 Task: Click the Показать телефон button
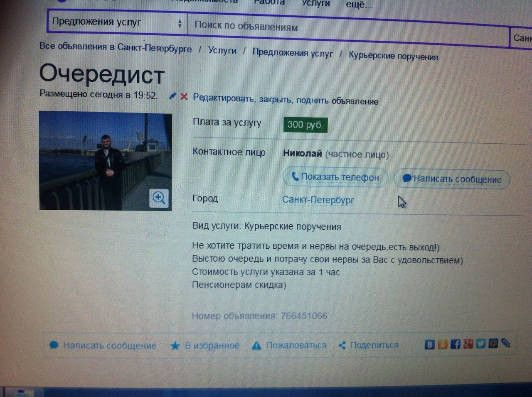(335, 177)
